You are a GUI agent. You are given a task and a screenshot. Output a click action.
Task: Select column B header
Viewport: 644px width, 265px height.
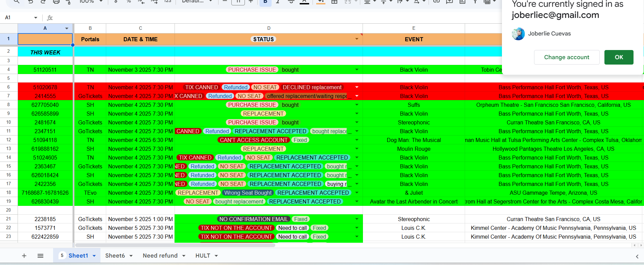[x=90, y=28]
